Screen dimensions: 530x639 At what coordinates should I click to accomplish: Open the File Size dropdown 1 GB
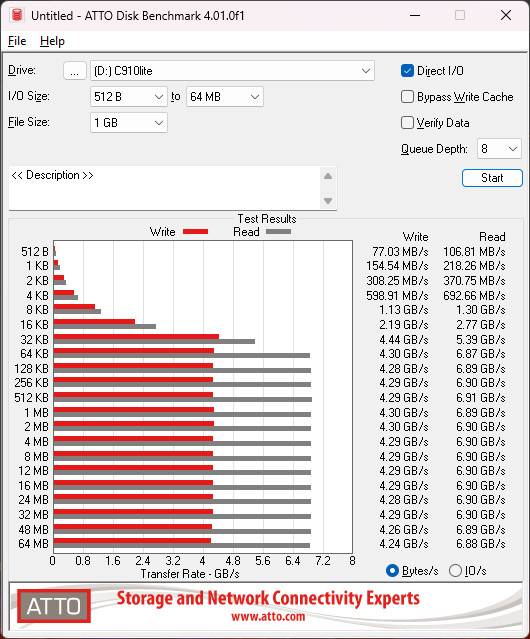[128, 123]
